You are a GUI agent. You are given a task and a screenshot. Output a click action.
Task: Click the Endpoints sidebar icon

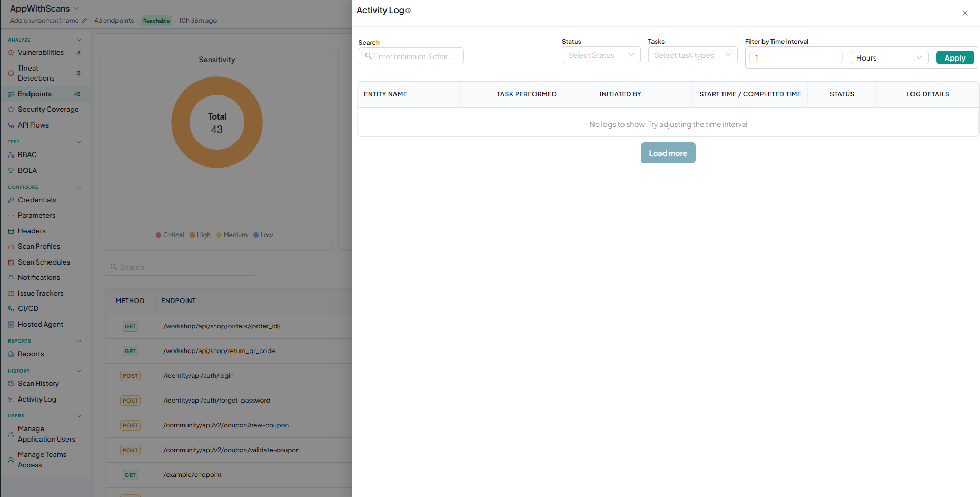click(x=11, y=94)
